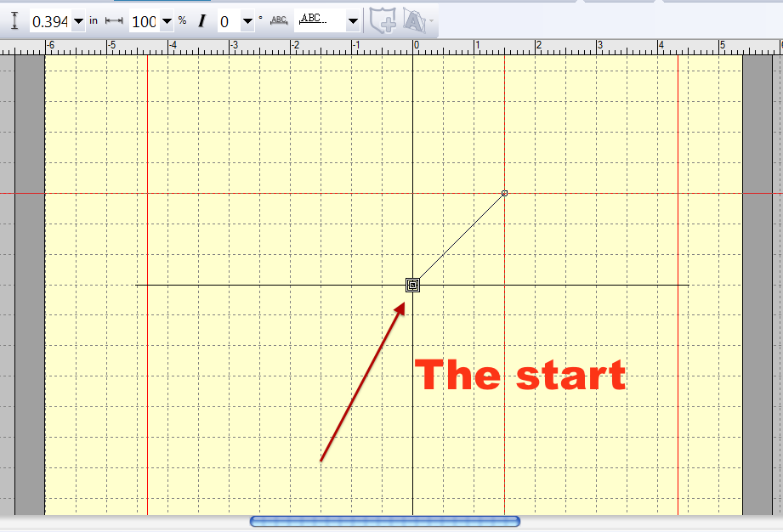Click the square start point marker
783x532 pixels.
(x=412, y=286)
